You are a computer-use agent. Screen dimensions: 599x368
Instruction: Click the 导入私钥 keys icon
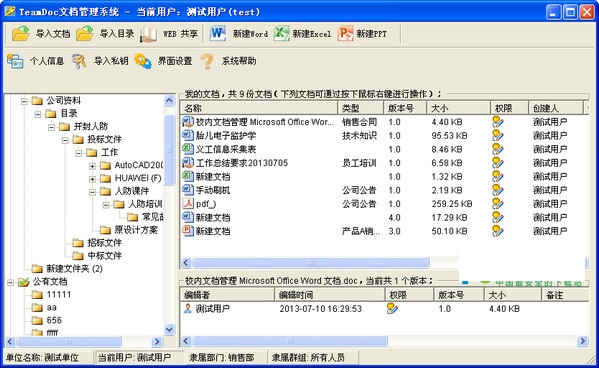(x=79, y=61)
